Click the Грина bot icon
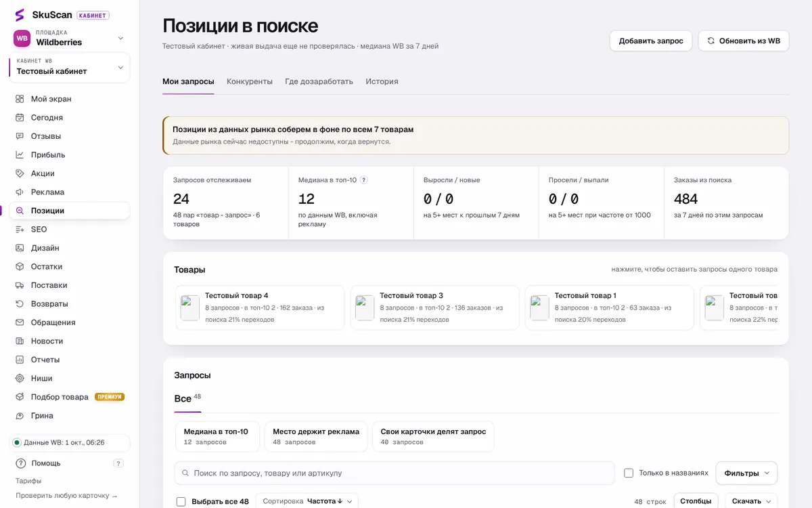Viewport: 812px width, 508px height. [20, 415]
